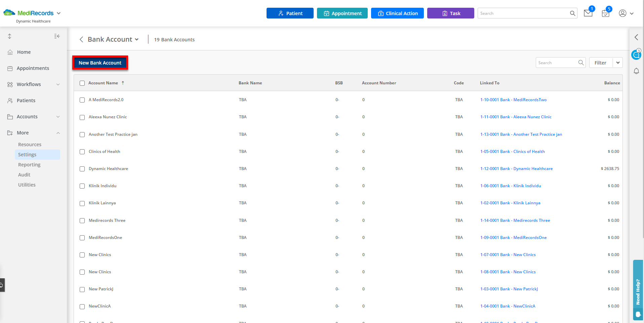644x323 pixels.
Task: Click the New Bank Account button
Action: 100,63
